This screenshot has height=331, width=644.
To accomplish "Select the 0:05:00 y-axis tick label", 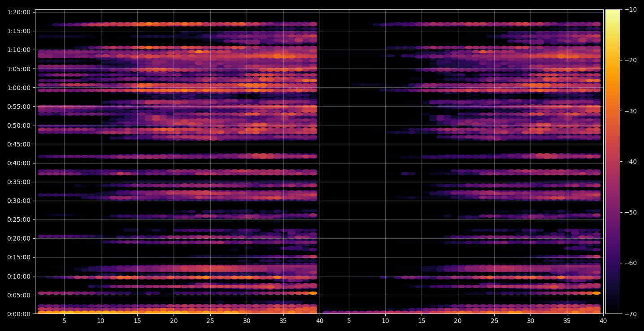I will pos(19,295).
